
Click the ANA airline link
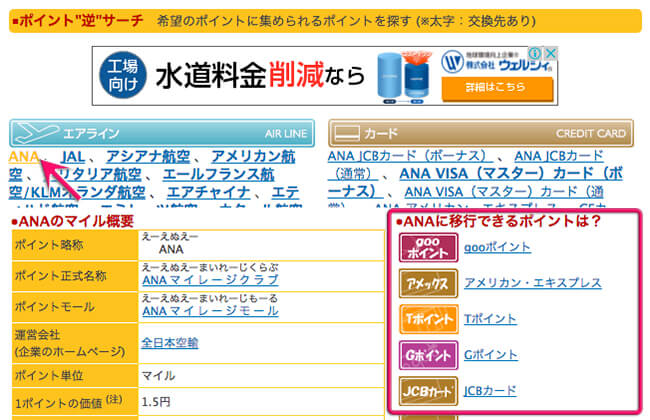[24, 157]
